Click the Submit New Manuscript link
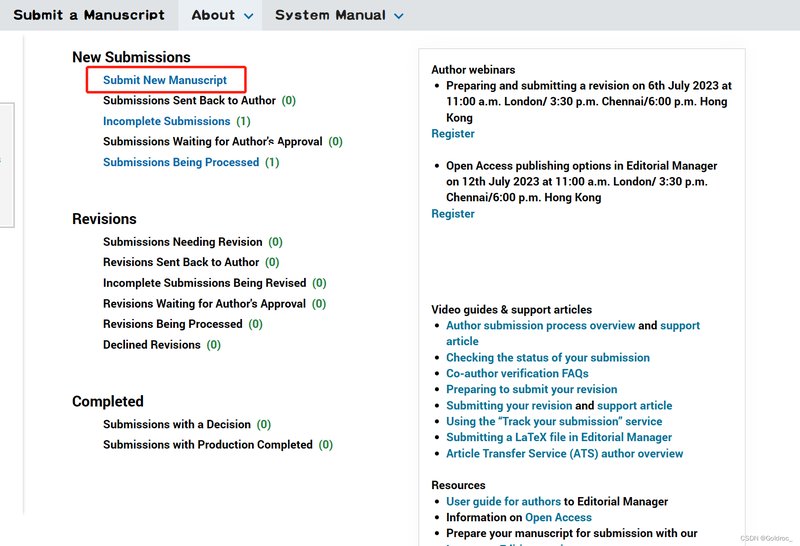Image resolution: width=800 pixels, height=546 pixels. coord(165,80)
